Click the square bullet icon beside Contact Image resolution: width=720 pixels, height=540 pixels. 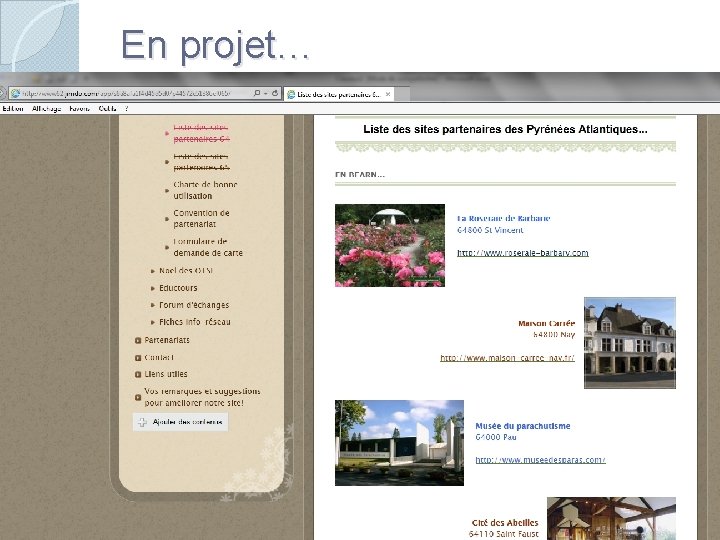138,358
